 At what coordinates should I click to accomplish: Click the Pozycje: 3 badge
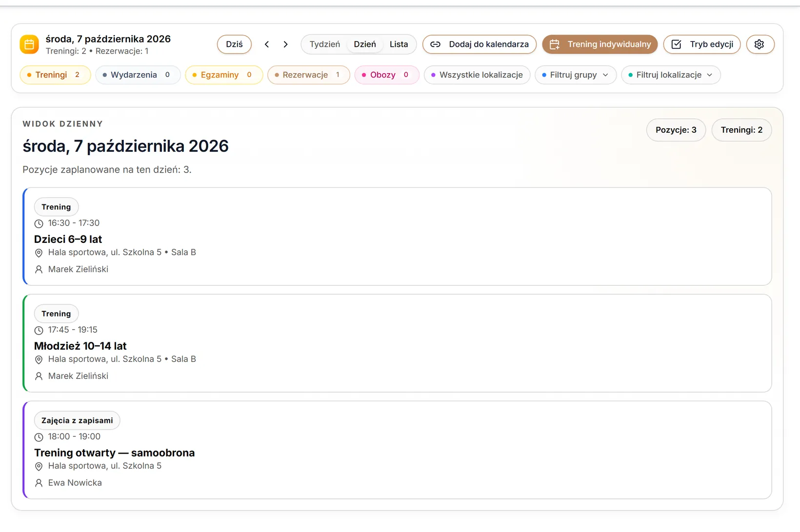pyautogui.click(x=676, y=130)
